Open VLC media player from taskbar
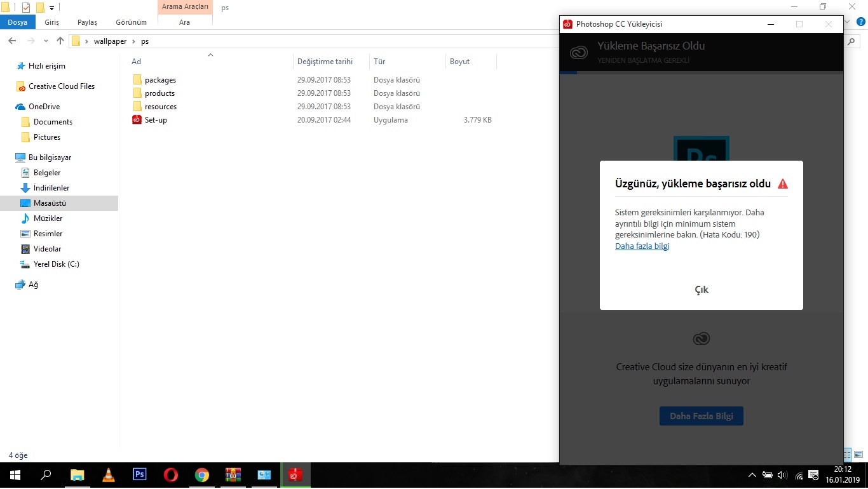 pos(109,474)
